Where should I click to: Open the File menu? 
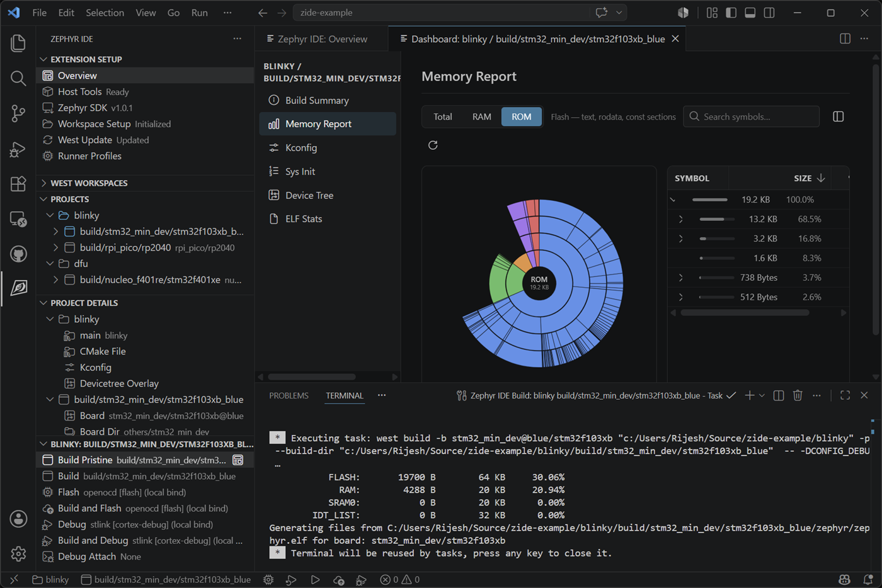[39, 13]
